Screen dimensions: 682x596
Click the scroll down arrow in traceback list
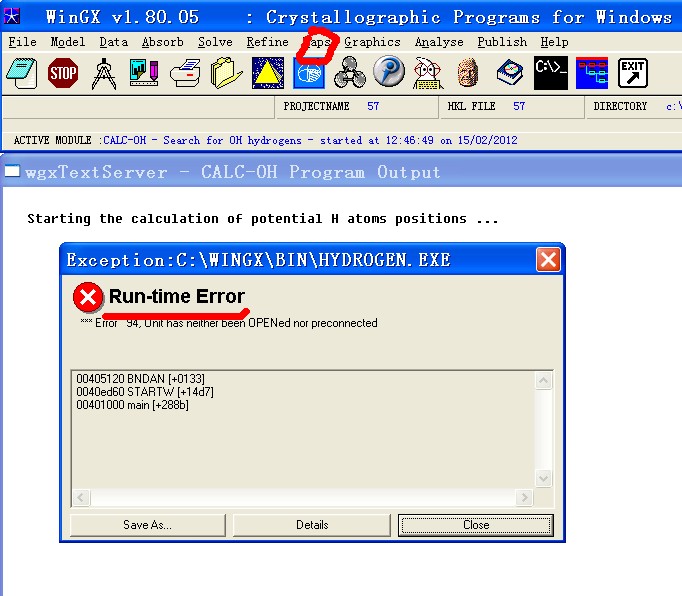[543, 479]
